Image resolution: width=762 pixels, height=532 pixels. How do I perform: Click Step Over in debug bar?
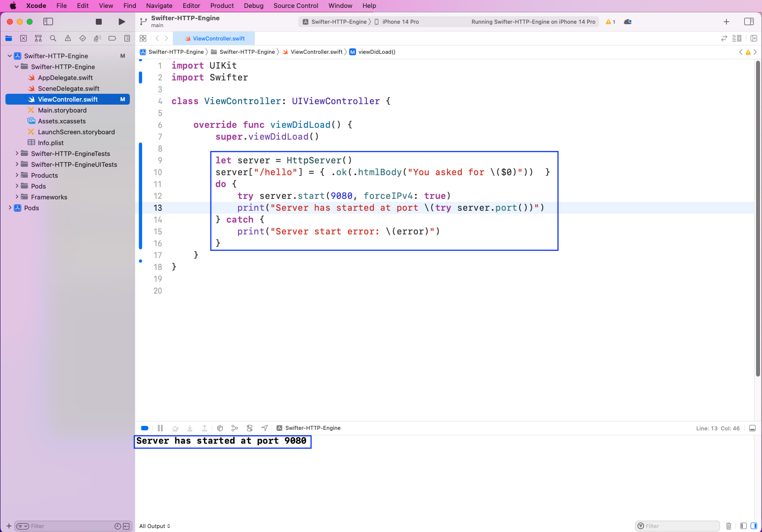coord(175,428)
